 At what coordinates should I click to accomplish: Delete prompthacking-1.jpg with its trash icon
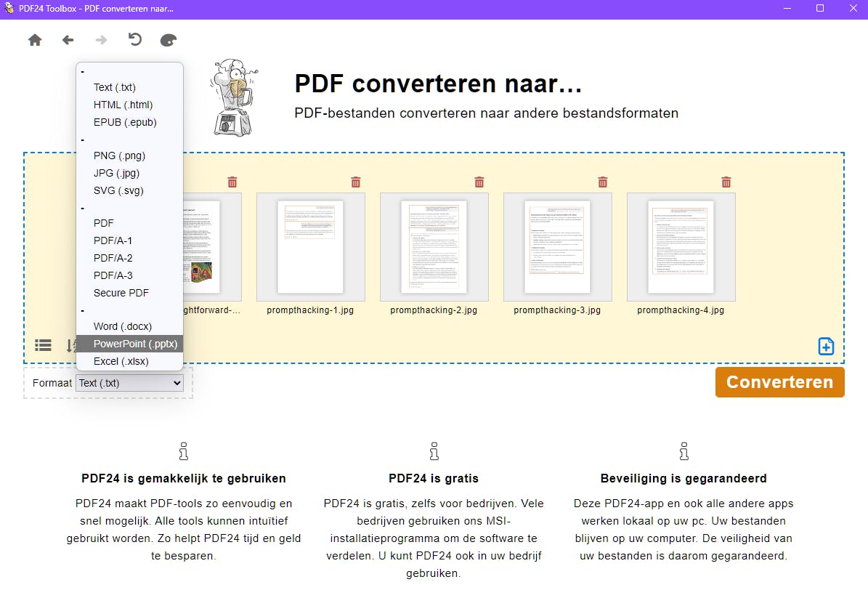[356, 182]
